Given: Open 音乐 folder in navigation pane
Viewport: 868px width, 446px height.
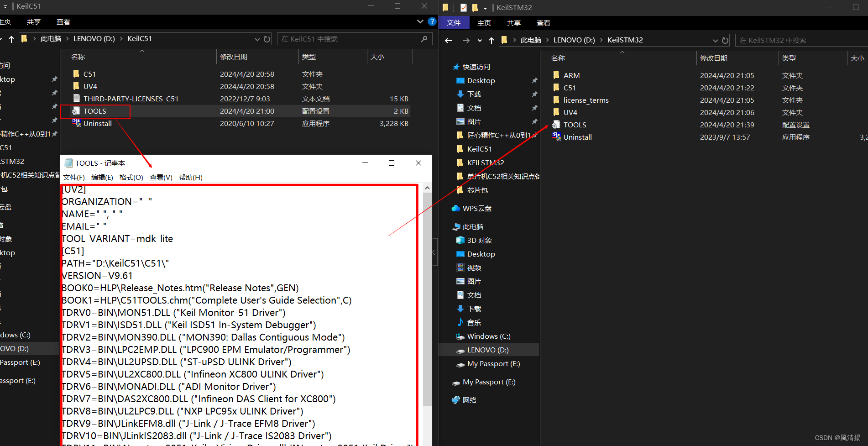Looking at the screenshot, I should coord(474,322).
